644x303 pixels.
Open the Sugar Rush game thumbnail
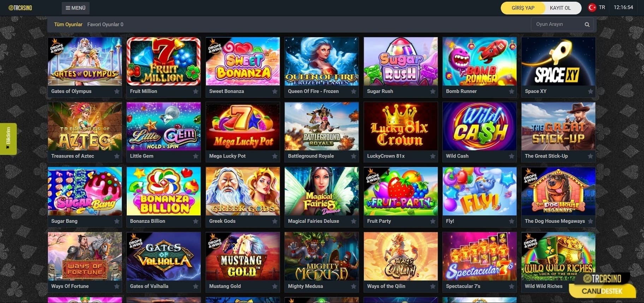point(401,61)
